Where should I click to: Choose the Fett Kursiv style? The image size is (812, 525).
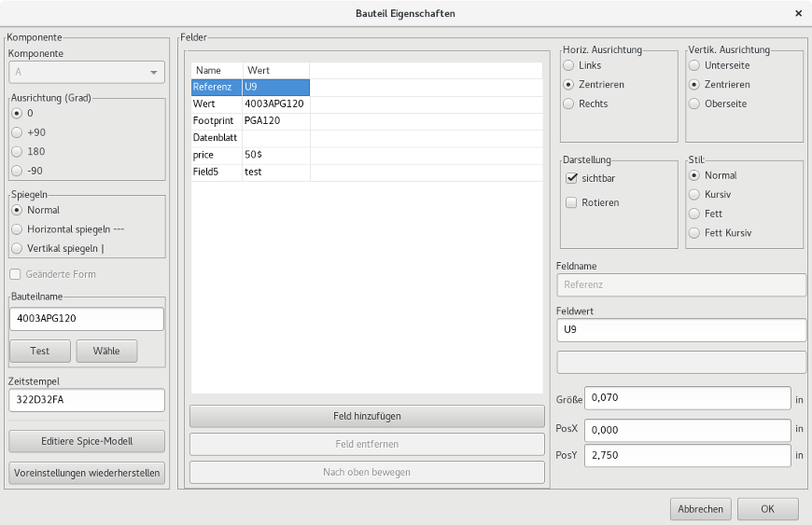tap(693, 233)
